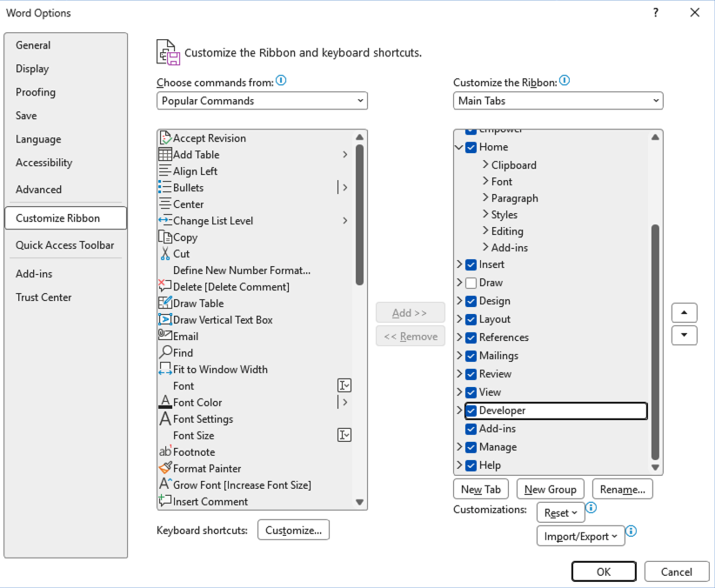Move selected tab up with arrow button
Image resolution: width=715 pixels, height=588 pixels.
point(684,312)
